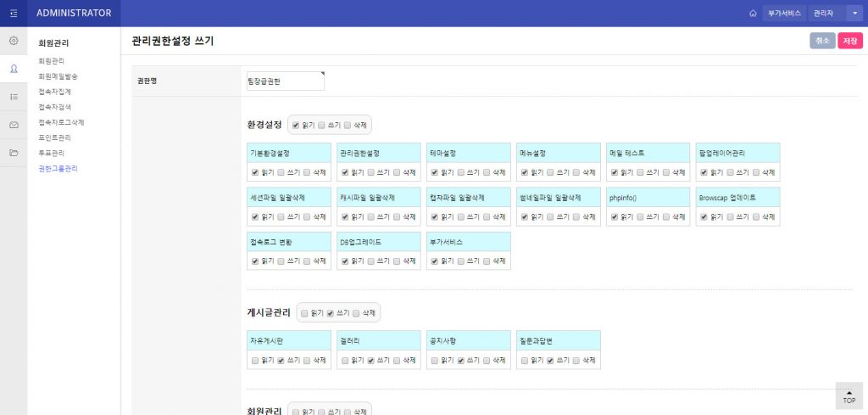Viewport: 868px width, 415px height.
Task: Open the member (person) section icon
Action: coord(14,69)
